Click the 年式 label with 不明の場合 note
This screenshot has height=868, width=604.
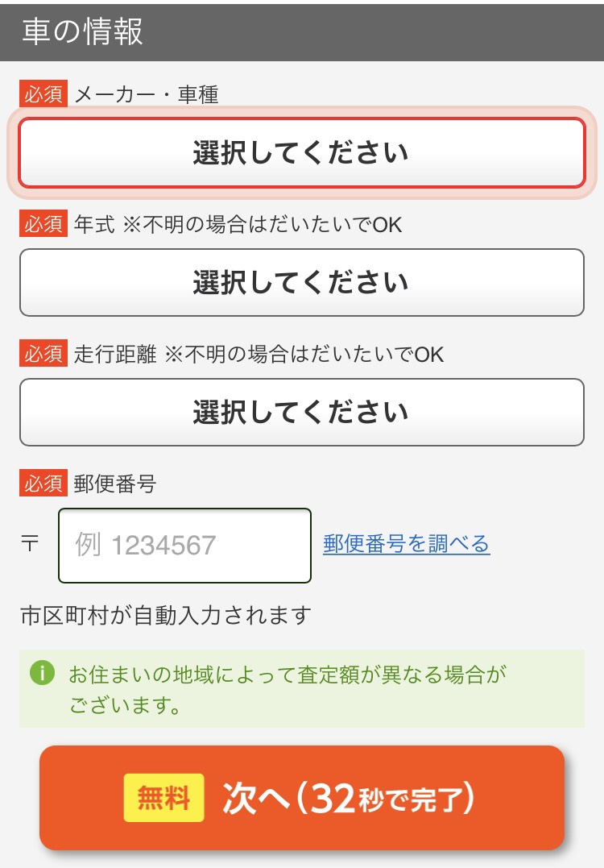tap(238, 224)
